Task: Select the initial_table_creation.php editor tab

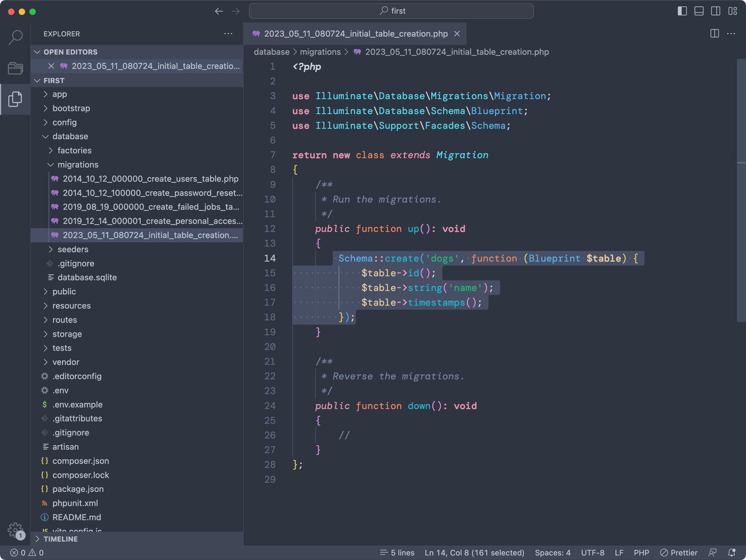Action: (x=355, y=34)
